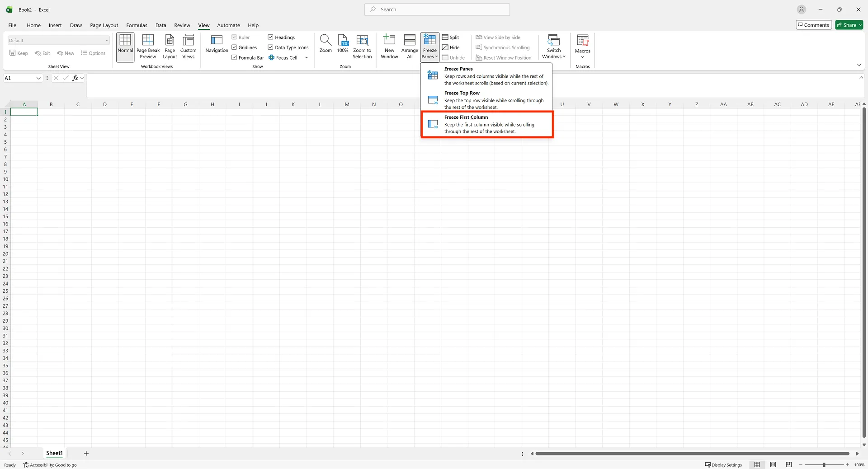Switch to the Formulas ribbon tab
This screenshot has height=469, width=868.
pyautogui.click(x=137, y=25)
